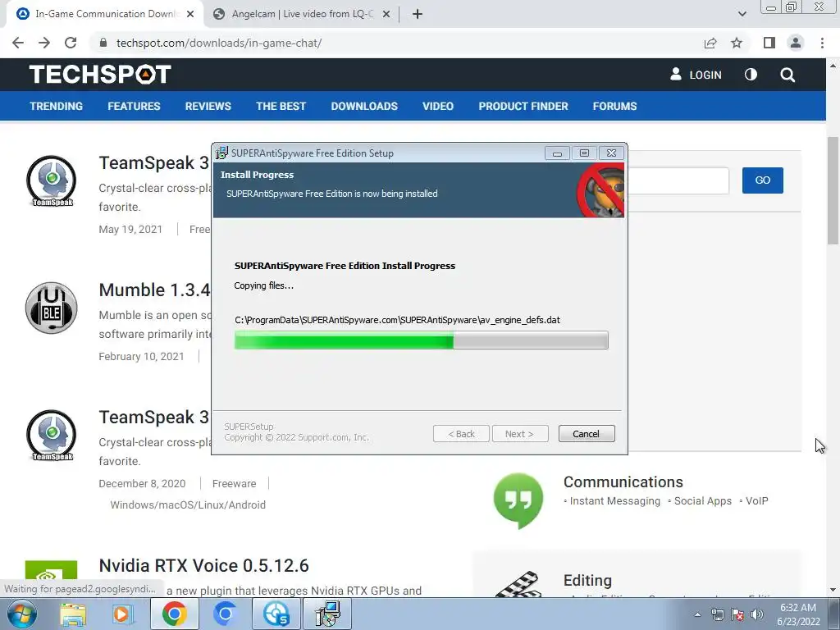Screen dimensions: 840x630
Task: Open the Chrome profile avatar
Action: (796, 43)
